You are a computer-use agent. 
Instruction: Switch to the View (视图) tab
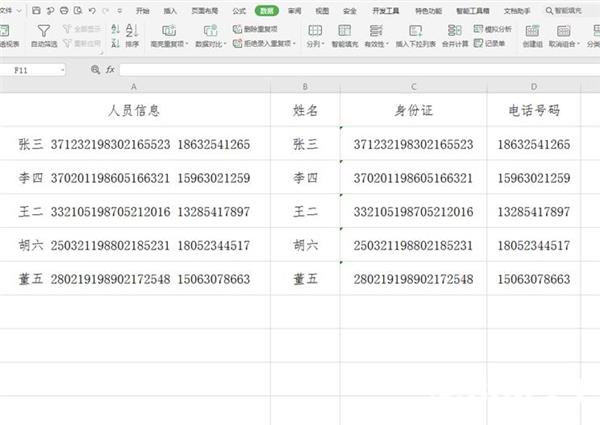click(322, 11)
